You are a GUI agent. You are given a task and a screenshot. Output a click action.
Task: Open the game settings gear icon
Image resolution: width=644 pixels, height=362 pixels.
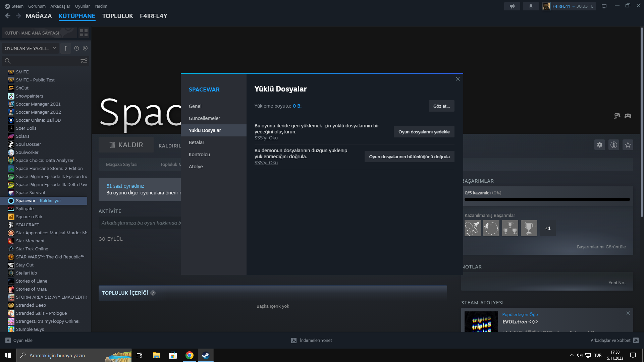(x=599, y=145)
